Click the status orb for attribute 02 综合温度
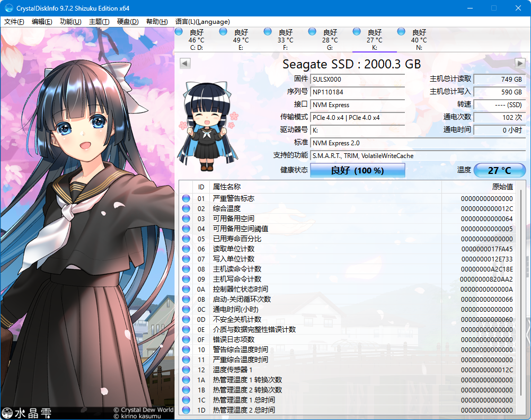The height and width of the screenshot is (420, 531). (x=186, y=208)
